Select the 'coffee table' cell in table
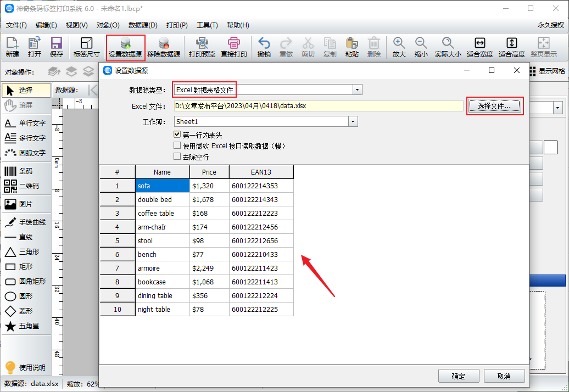 click(162, 213)
